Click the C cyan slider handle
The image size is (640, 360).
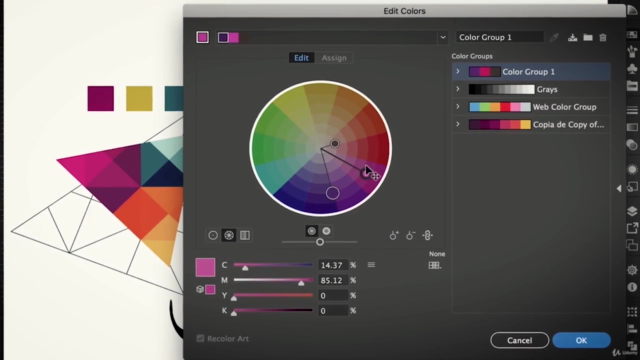pos(245,268)
